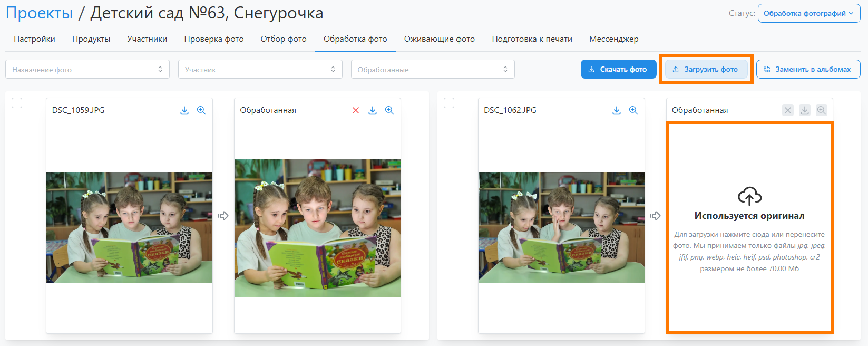The height and width of the screenshot is (346, 868).
Task: Download the processed version of DSC_1059
Action: point(373,110)
